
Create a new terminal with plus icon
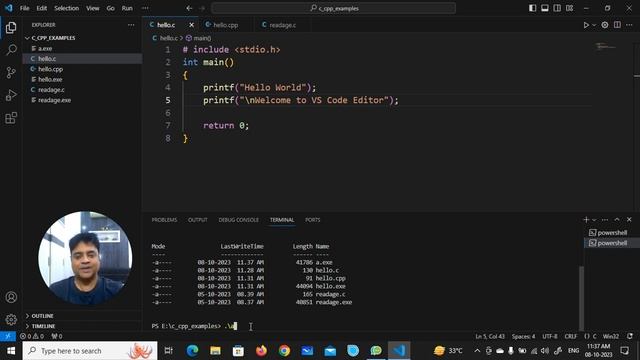[586, 220]
